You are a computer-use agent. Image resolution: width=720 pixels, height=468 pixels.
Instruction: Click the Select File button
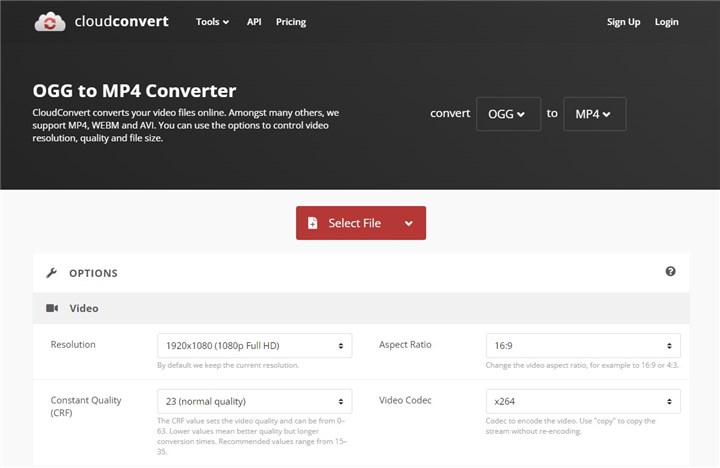(361, 223)
